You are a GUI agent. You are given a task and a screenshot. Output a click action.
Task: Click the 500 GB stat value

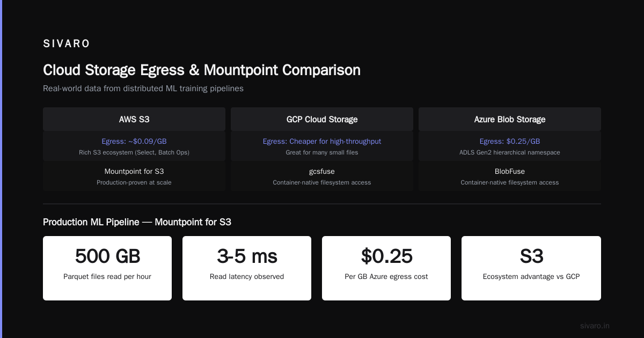tap(107, 256)
